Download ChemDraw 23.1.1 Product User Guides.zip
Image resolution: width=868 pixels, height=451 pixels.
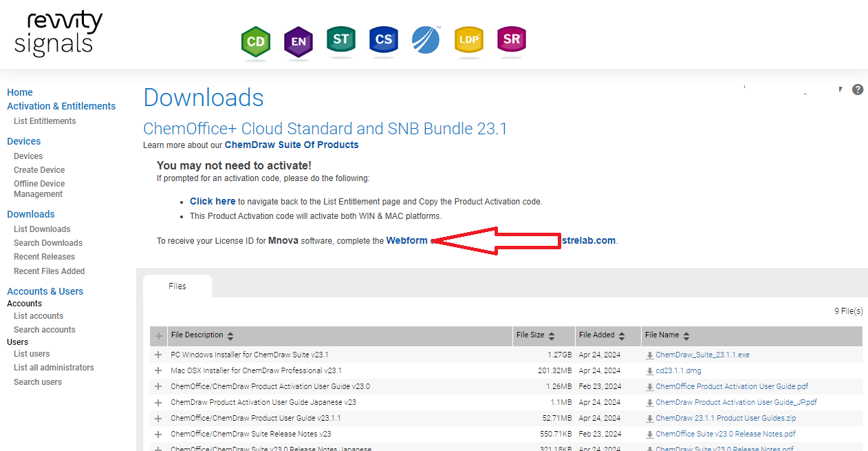726,419
